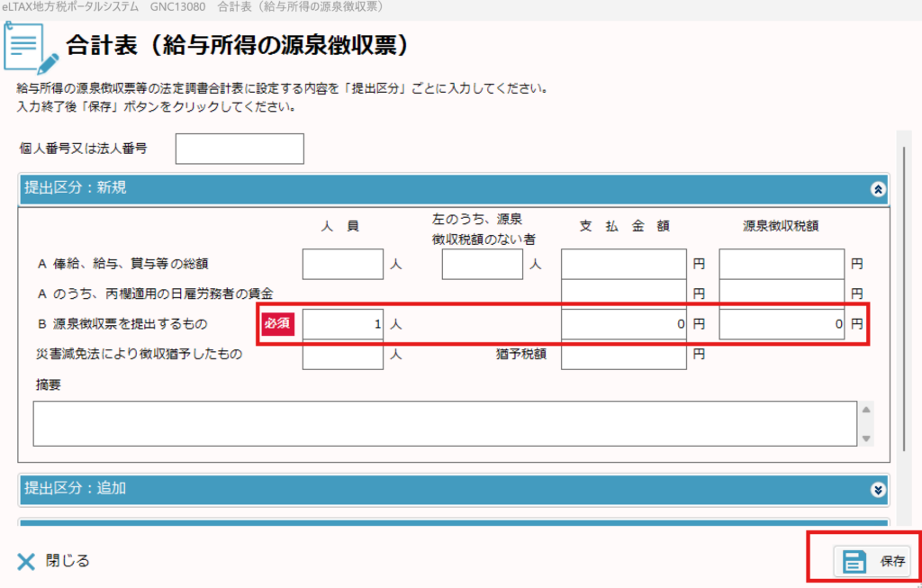Select 源泉徴収税額 field for A 俸給、給与、賞与等の総額
This screenshot has width=922, height=588.
click(782, 265)
